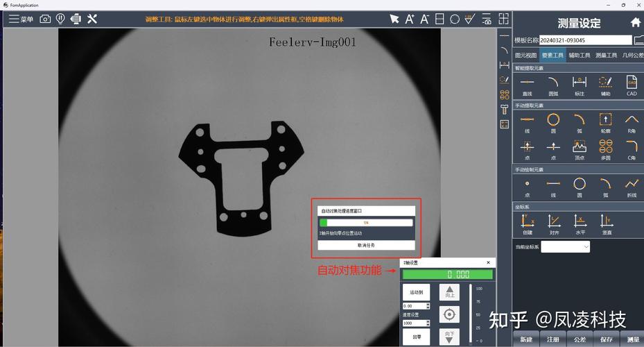644x347 pixels.
Task: Click the 取消任务 cancel task button
Action: (366, 245)
